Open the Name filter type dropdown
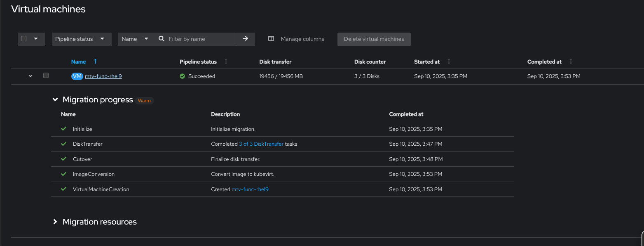Viewport: 644px width, 246px height. click(x=135, y=39)
